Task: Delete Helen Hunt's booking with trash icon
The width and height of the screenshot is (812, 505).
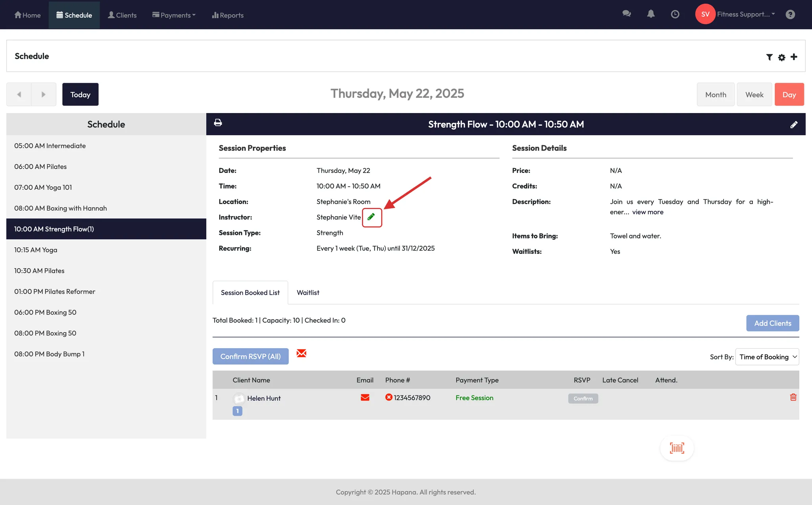Action: (x=793, y=397)
